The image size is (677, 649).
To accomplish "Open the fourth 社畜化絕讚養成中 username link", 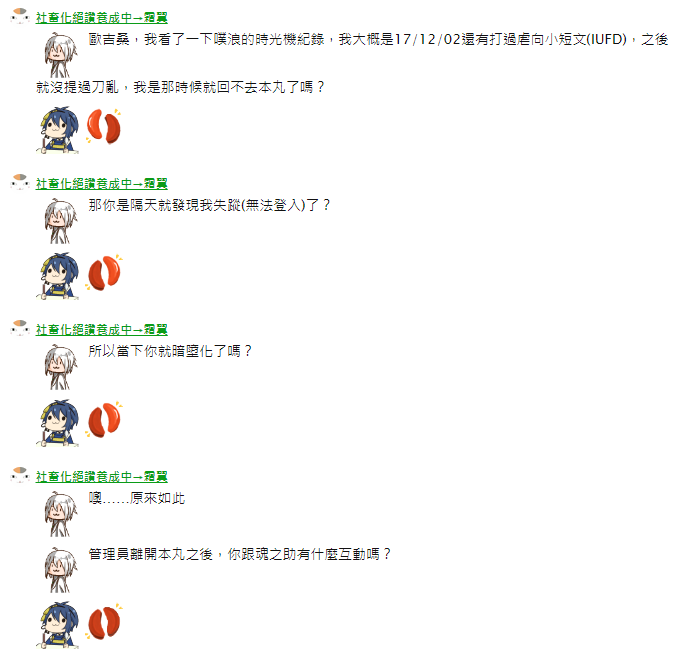I will (101, 476).
